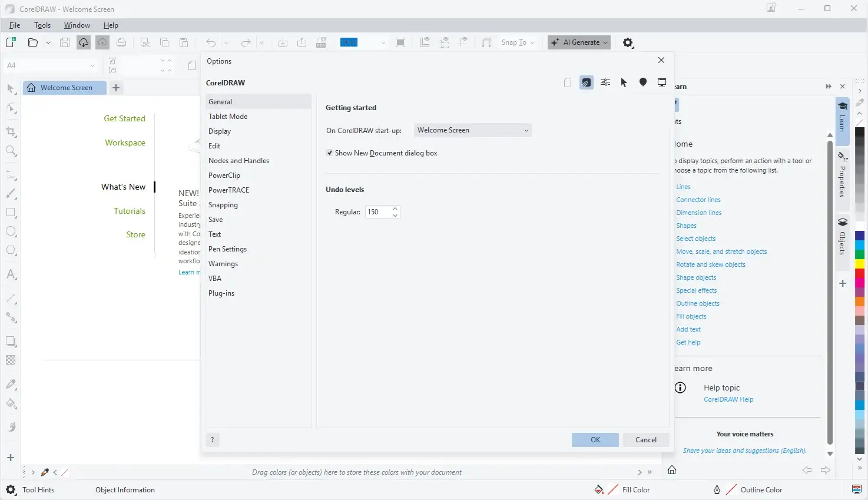Select the Tools pointer icon in dialog
868x500 pixels.
pyautogui.click(x=624, y=82)
